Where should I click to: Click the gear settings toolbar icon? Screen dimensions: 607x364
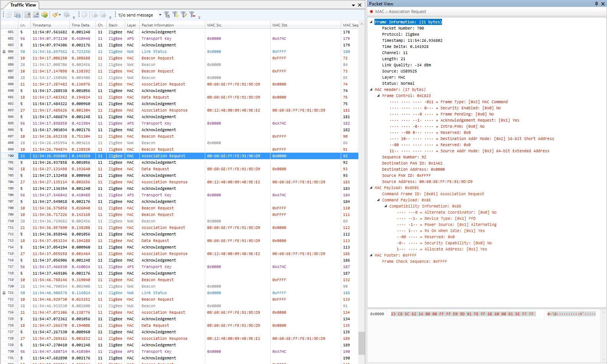tap(67, 15)
